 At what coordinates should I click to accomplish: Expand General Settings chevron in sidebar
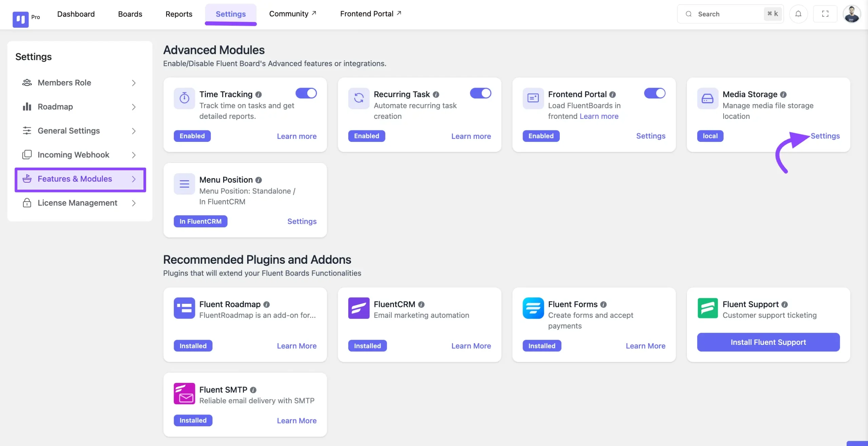point(134,131)
